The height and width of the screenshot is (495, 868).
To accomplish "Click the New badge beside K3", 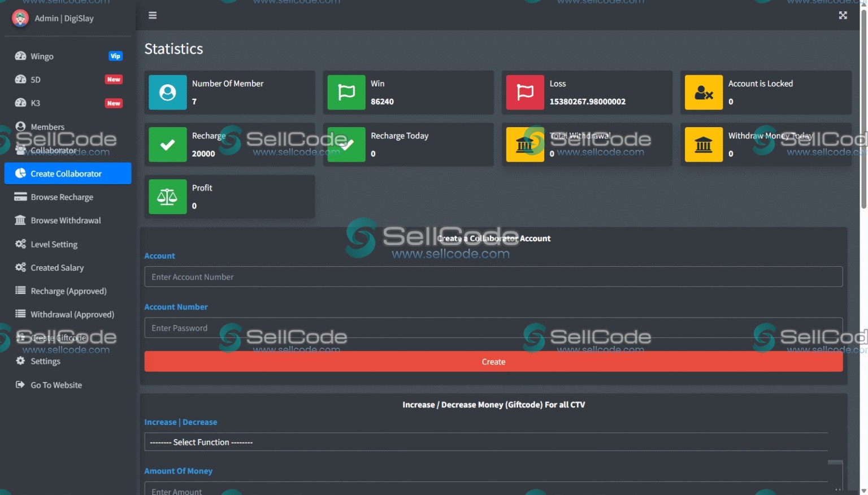I will click(114, 103).
